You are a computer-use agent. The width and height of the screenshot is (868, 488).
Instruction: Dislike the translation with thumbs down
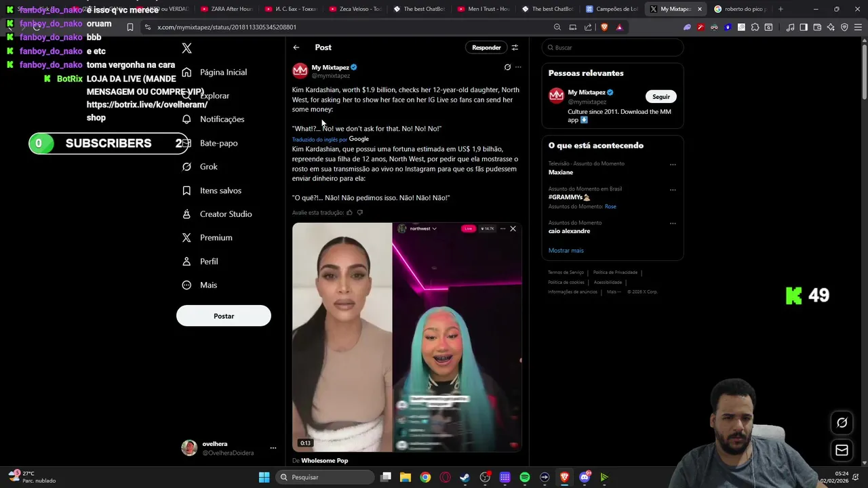(360, 213)
